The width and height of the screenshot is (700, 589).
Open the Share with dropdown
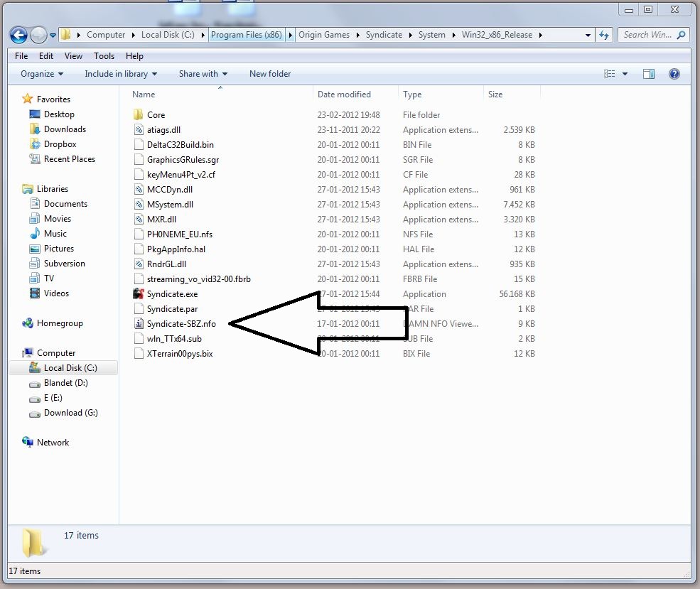coord(203,74)
